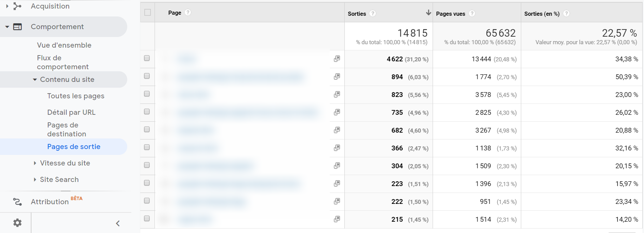Open Pages de destination report

pos(67,130)
